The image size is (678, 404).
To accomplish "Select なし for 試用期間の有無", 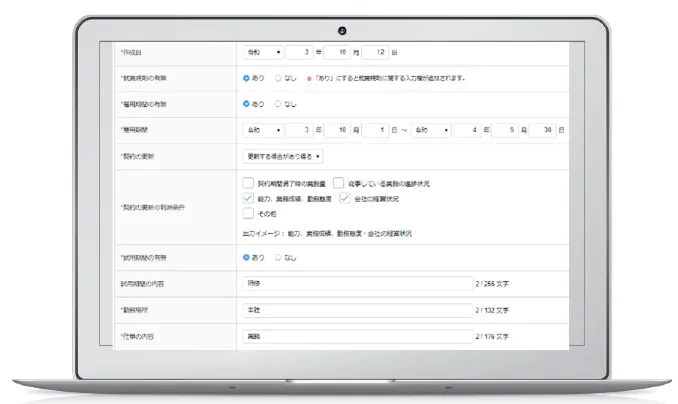I will point(278,257).
